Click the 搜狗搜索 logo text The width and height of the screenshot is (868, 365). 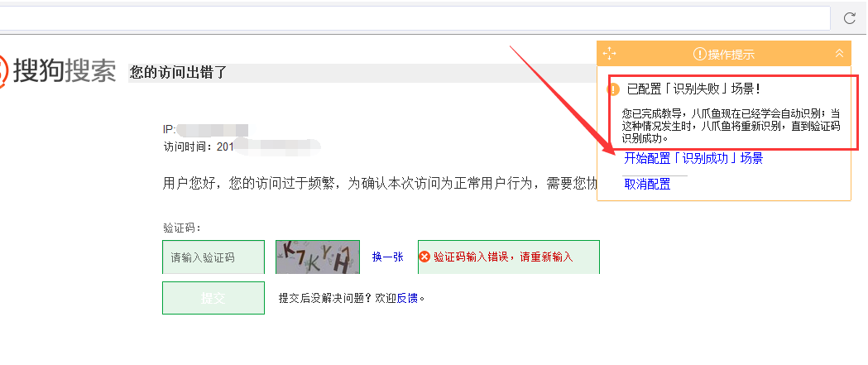[x=65, y=71]
